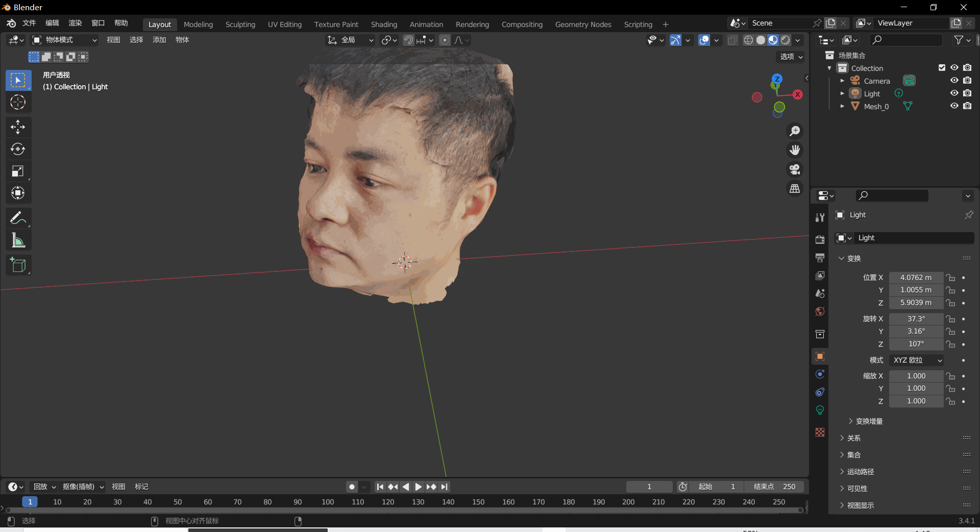Select the Box Select tool
The height and width of the screenshot is (532, 980).
click(18, 81)
